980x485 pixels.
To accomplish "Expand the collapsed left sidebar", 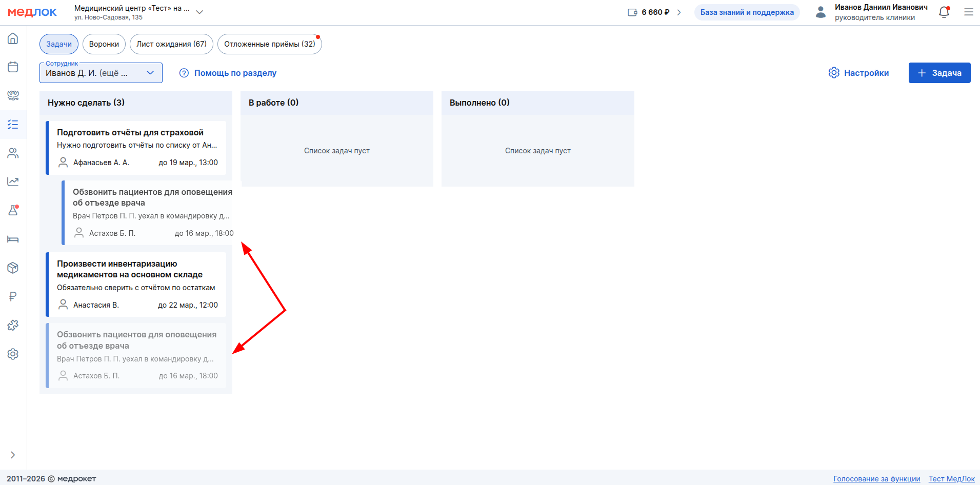I will coord(13,455).
